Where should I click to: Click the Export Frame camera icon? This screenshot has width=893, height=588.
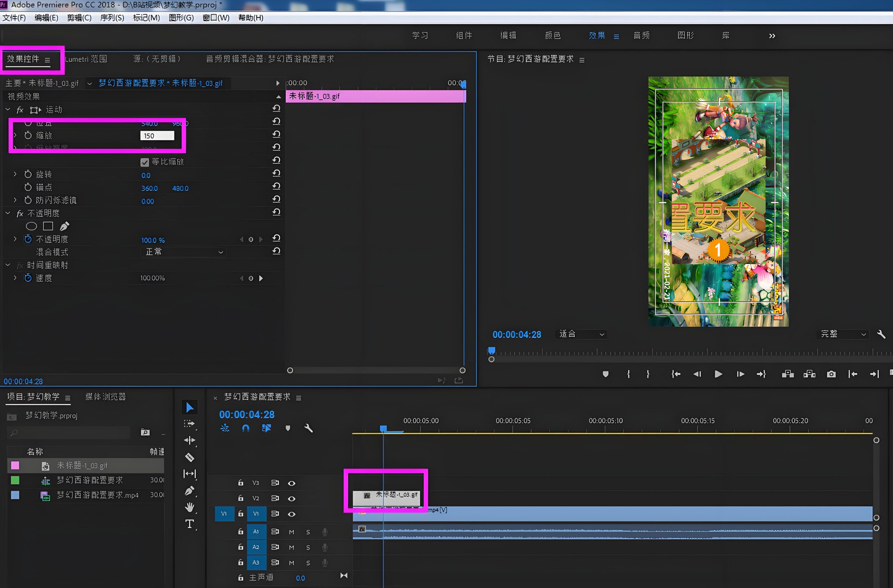coord(831,374)
